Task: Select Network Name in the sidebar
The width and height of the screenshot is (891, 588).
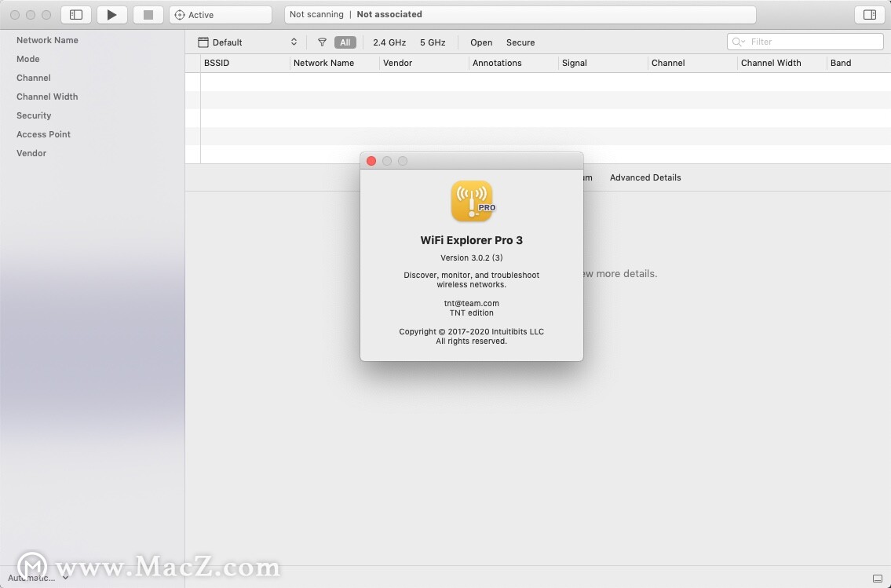Action: click(47, 40)
